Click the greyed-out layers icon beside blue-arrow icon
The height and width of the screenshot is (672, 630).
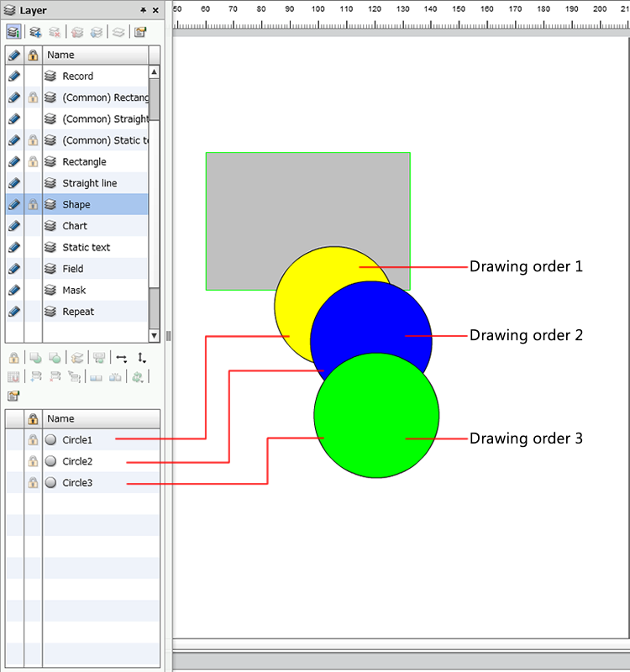(118, 32)
